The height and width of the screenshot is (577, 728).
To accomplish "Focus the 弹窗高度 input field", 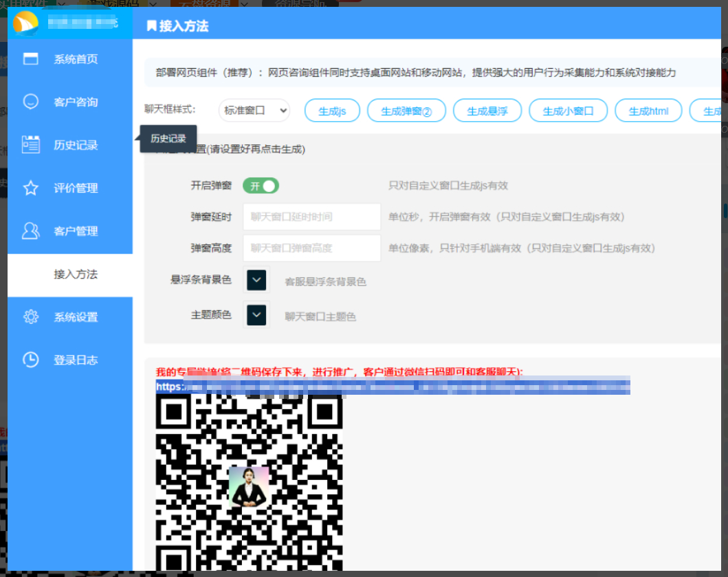I will (x=311, y=248).
